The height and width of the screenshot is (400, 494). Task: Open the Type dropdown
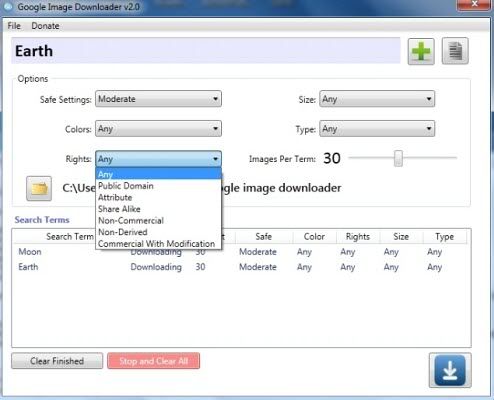click(x=377, y=129)
